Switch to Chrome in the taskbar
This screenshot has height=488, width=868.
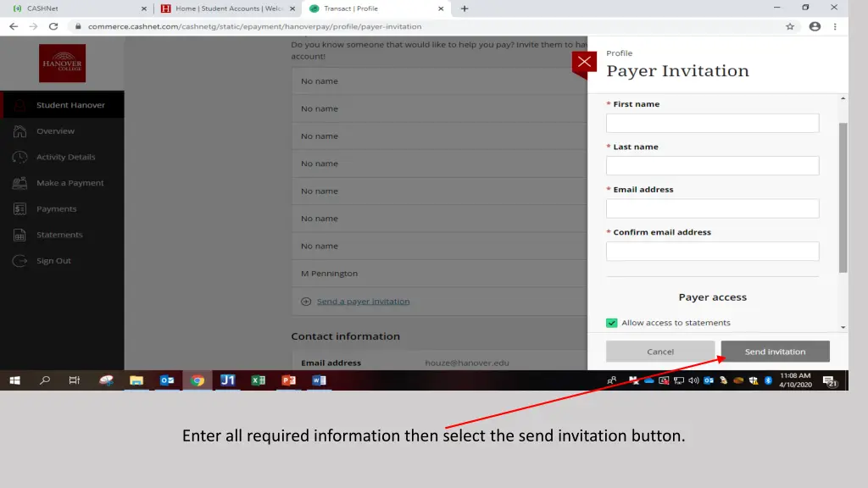[198, 380]
